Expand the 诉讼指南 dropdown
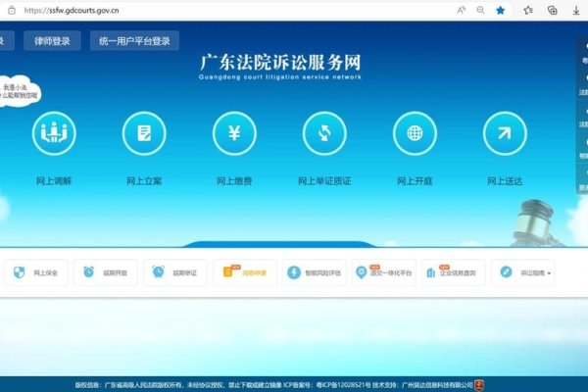The image size is (588, 392). pyautogui.click(x=522, y=272)
